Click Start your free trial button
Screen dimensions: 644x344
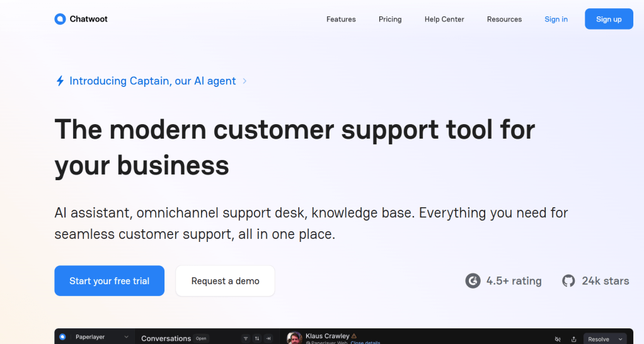109,281
